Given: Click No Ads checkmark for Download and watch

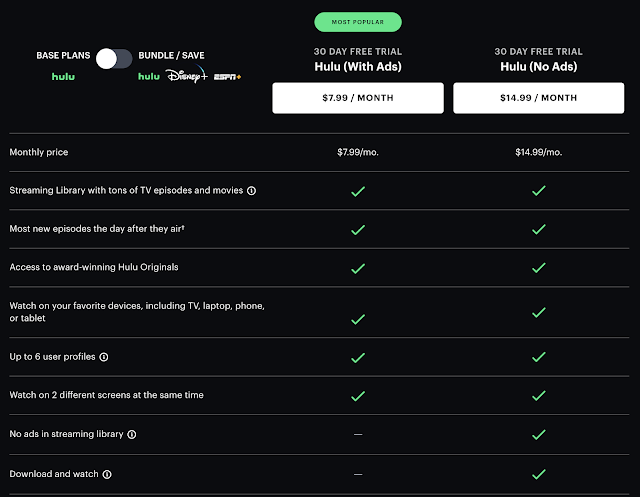Looking at the screenshot, I should [538, 474].
